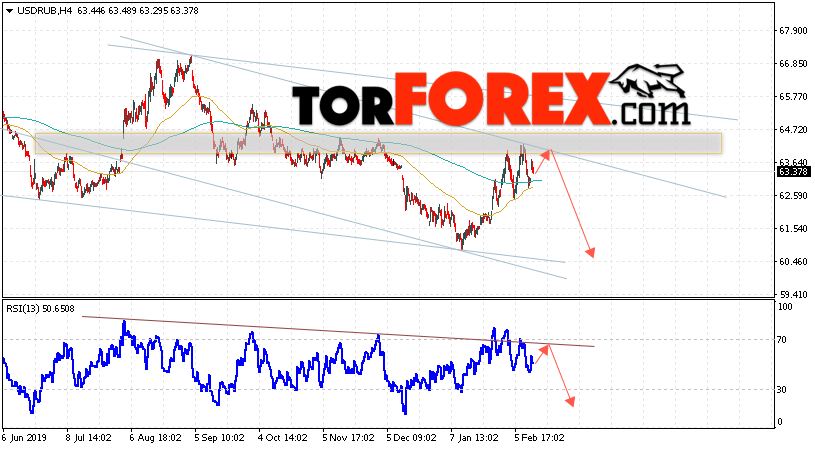Click the 59.410 price axis label
Viewport: 815px width, 449px height.
pos(793,294)
